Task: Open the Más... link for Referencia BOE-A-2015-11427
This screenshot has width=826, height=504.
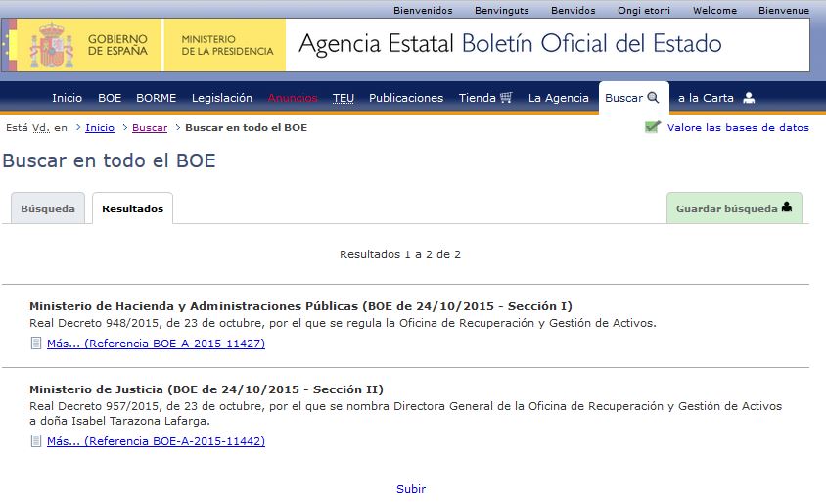Action: coord(156,344)
